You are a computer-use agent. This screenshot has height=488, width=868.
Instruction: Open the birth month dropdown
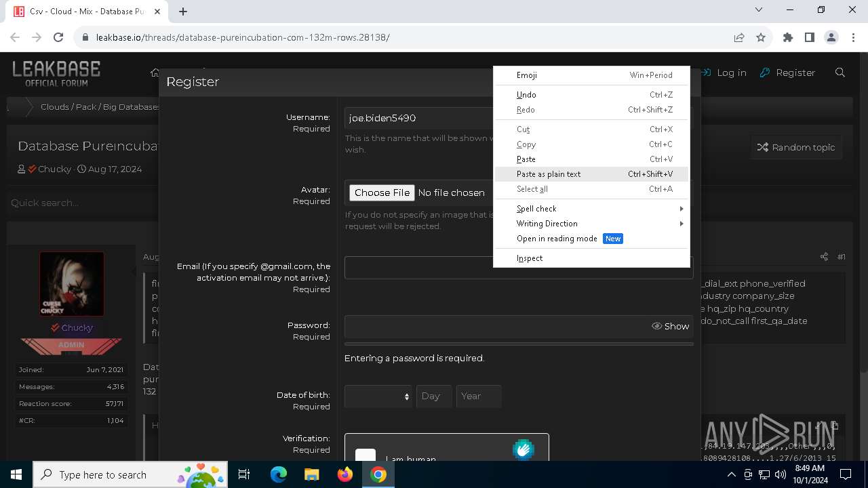click(378, 396)
